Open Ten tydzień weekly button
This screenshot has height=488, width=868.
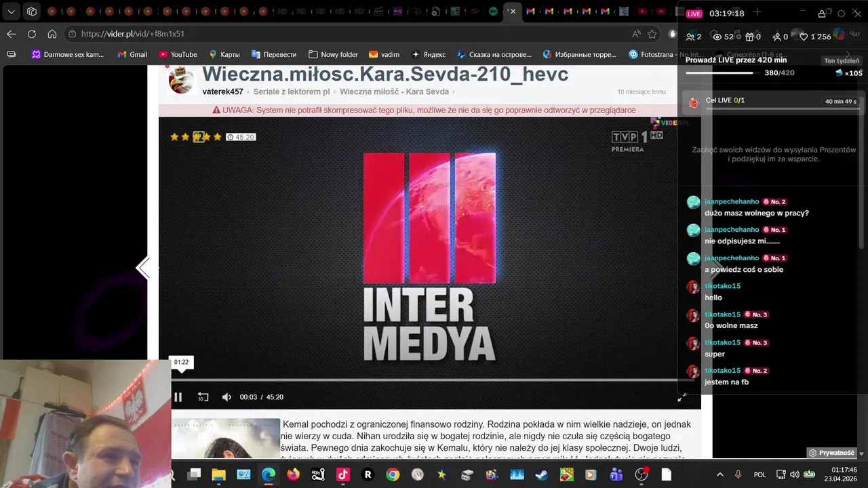(842, 61)
